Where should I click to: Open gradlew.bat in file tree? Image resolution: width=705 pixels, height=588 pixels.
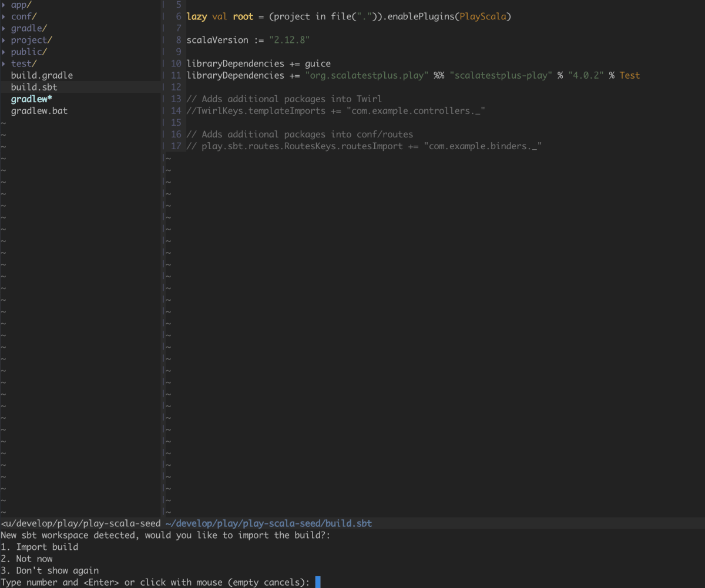tap(39, 110)
